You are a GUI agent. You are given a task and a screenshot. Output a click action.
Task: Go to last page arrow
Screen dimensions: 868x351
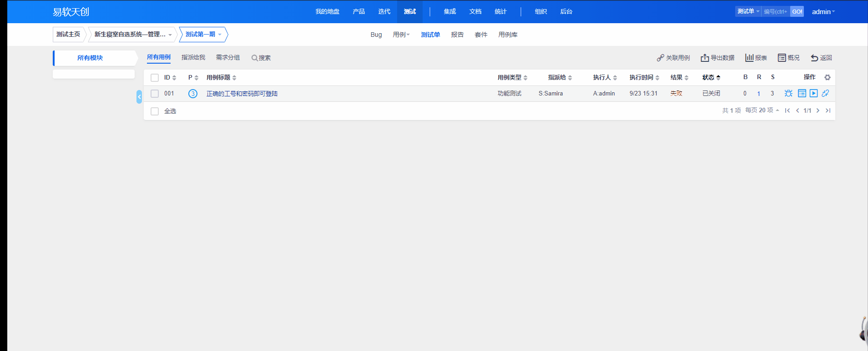(828, 110)
